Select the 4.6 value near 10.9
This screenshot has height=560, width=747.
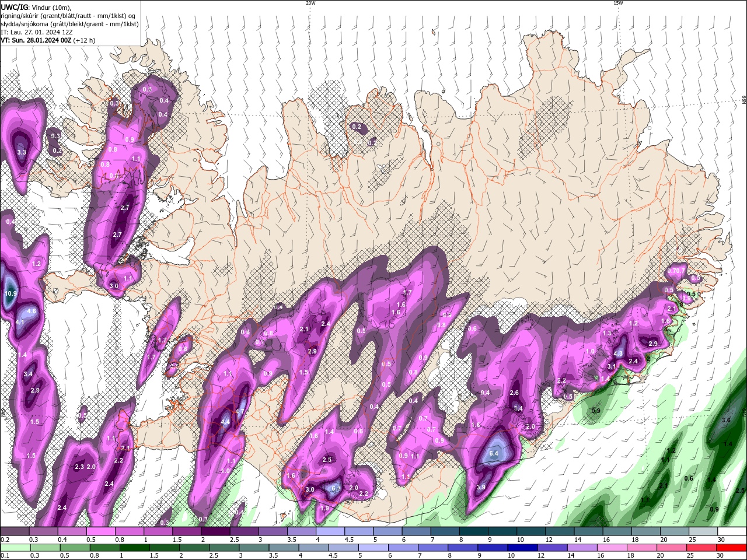pyautogui.click(x=32, y=311)
